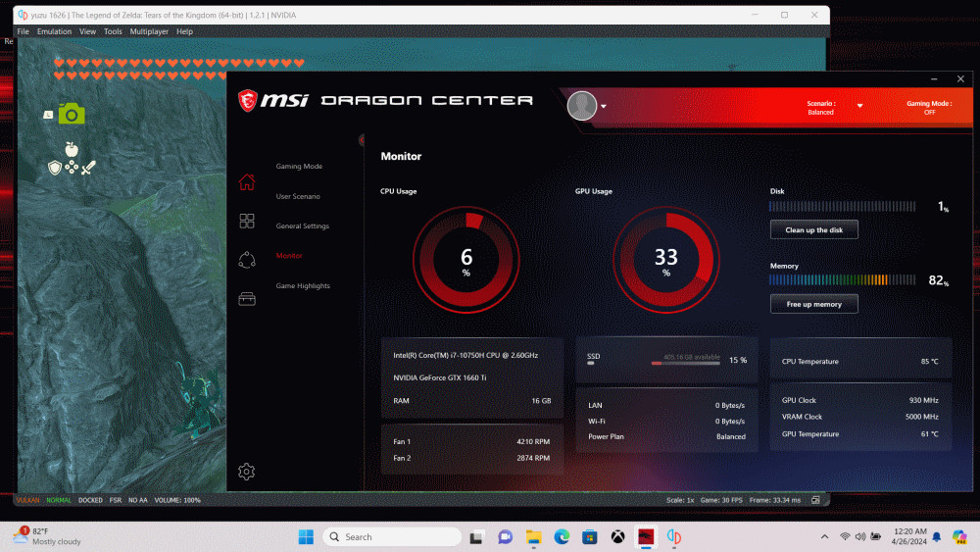The width and height of the screenshot is (980, 552).
Task: Click the CPU Temperature 85 °C value
Action: click(x=929, y=362)
